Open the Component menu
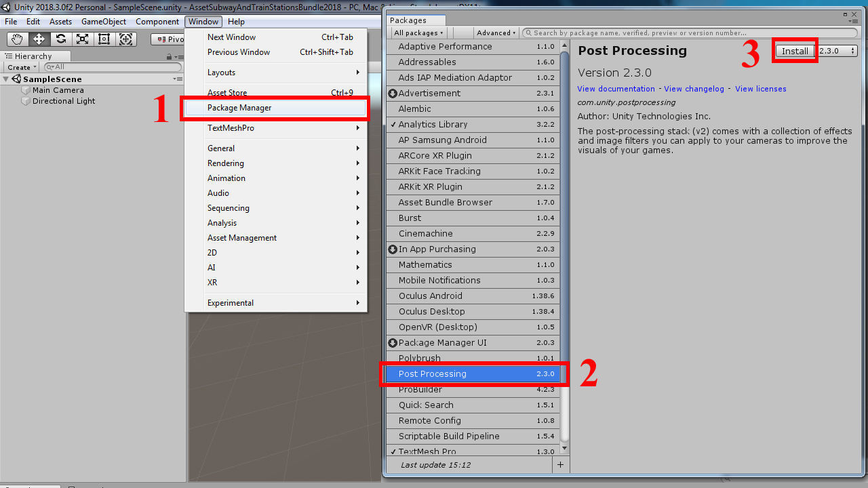 pyautogui.click(x=157, y=22)
